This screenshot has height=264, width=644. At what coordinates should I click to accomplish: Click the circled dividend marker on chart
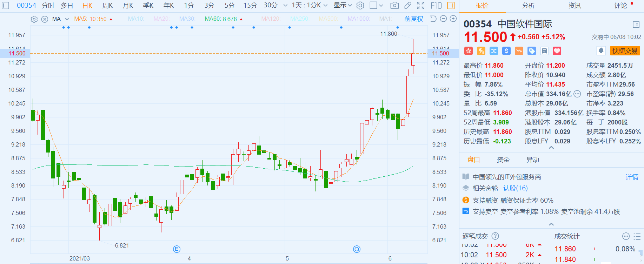[x=357, y=249]
